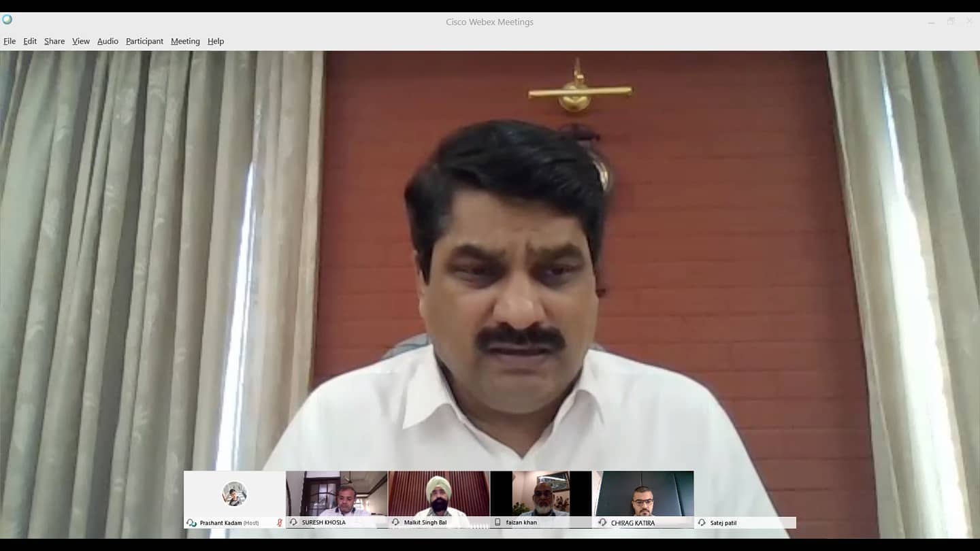Click the faizan khan name label
This screenshot has height=551, width=980.
521,522
